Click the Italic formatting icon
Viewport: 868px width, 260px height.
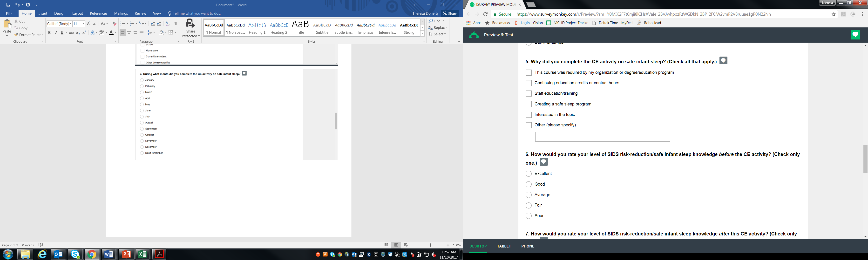56,33
